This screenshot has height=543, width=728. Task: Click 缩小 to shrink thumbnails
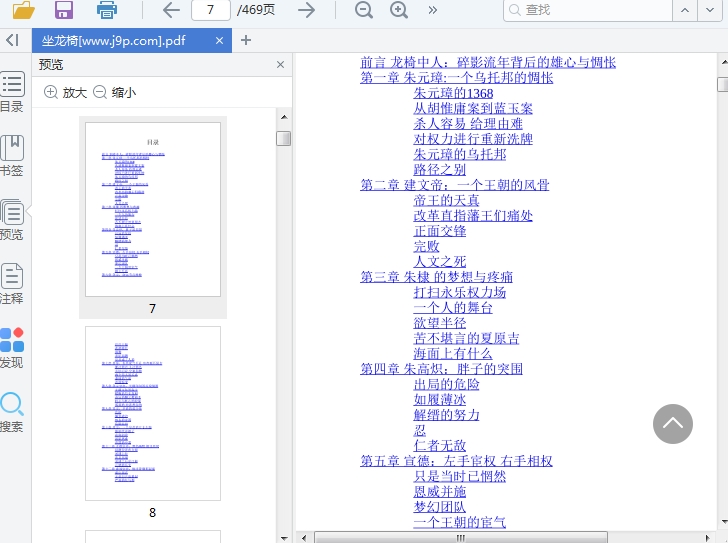coord(115,92)
